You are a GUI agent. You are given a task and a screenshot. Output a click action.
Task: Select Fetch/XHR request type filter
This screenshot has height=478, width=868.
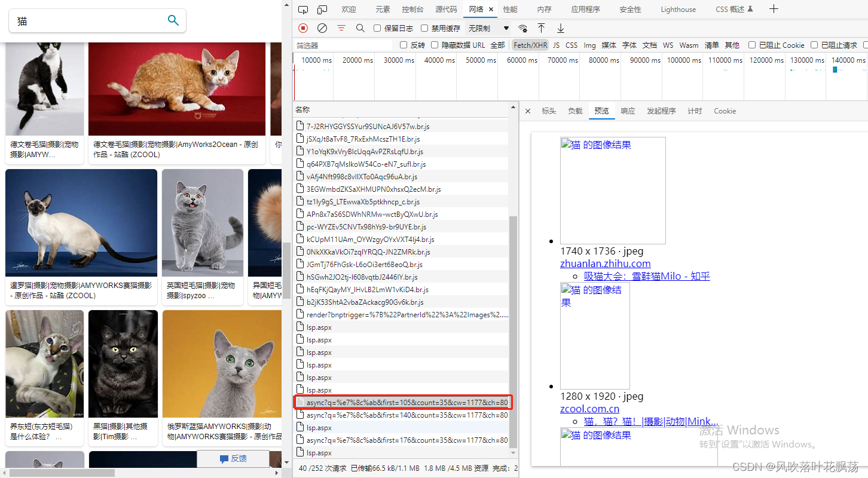[x=530, y=45]
